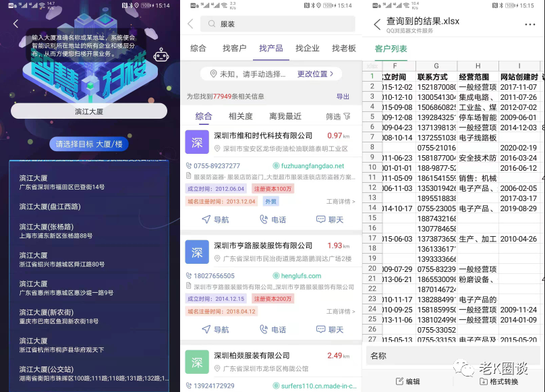This screenshot has height=392, width=545.
Task: Tap the scan icon on the 智慧扫楼 screen
Action: [161, 55]
